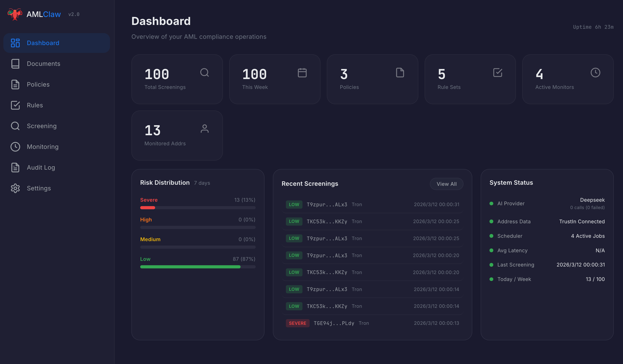Click the magnifier icon on Total Screenings card

tap(205, 73)
